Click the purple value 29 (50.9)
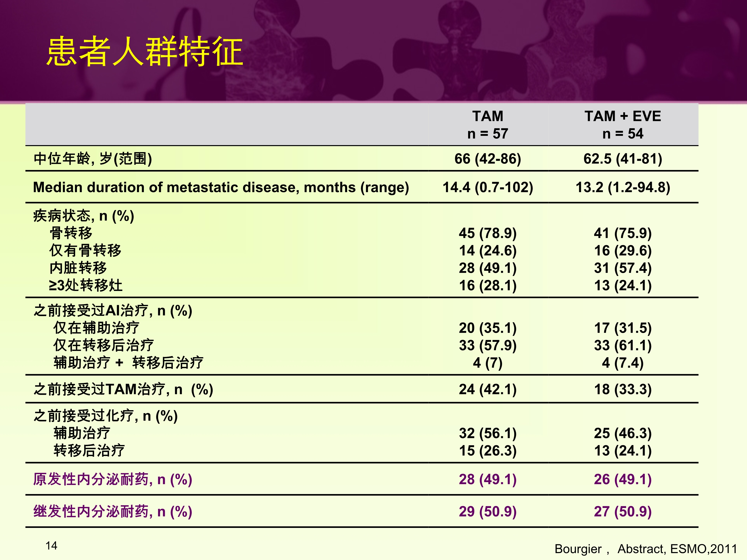Viewport: 747px width, 560px height. 488,512
